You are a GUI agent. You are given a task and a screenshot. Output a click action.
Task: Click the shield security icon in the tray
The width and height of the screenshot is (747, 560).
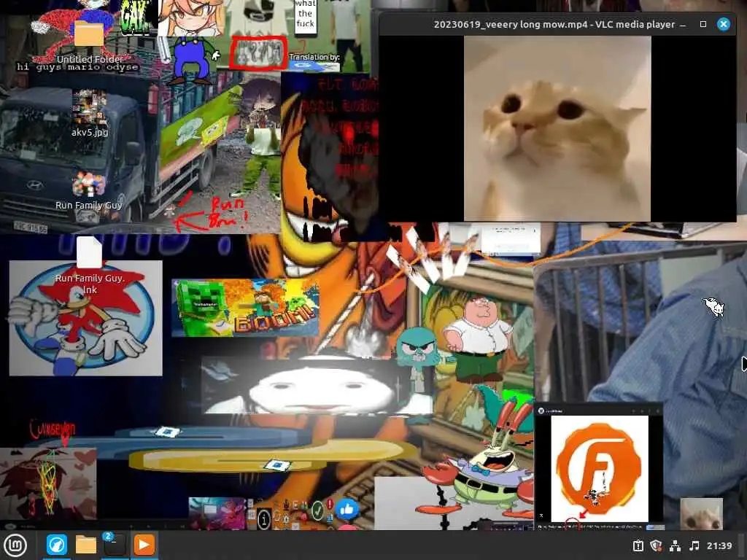click(x=657, y=545)
